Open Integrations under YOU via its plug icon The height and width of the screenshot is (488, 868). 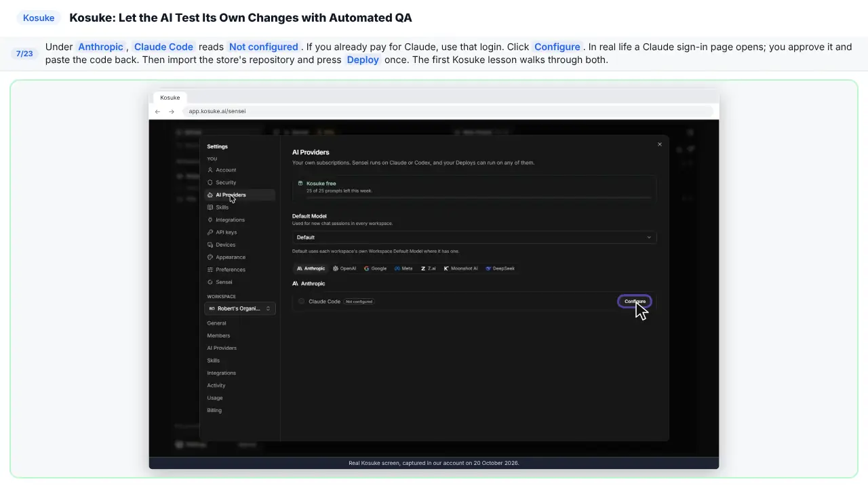210,220
